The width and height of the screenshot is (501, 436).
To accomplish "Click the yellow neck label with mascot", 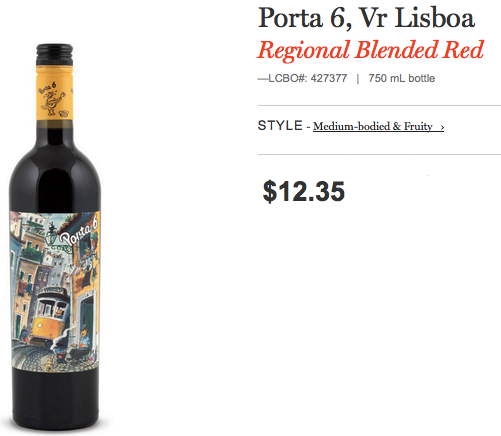I will (55, 93).
